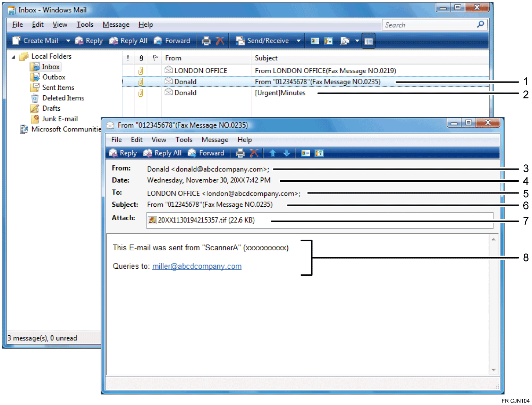Sort messages by the flag column header

click(x=155, y=58)
